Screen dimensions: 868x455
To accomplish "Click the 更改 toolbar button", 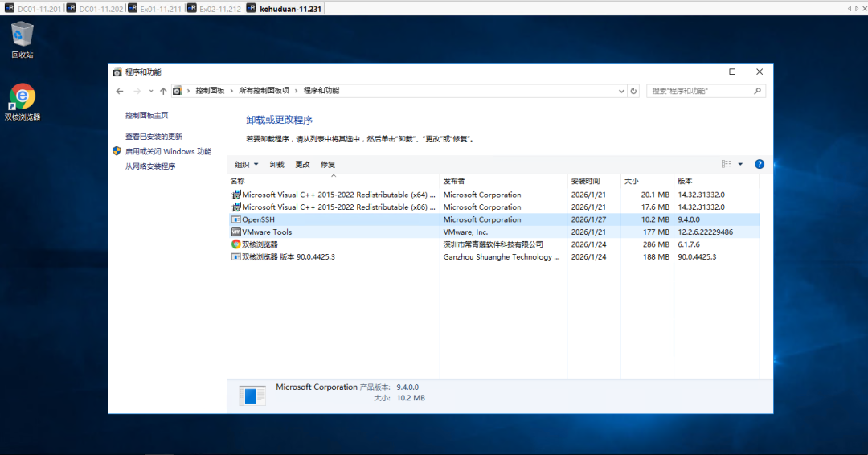I will pyautogui.click(x=302, y=165).
